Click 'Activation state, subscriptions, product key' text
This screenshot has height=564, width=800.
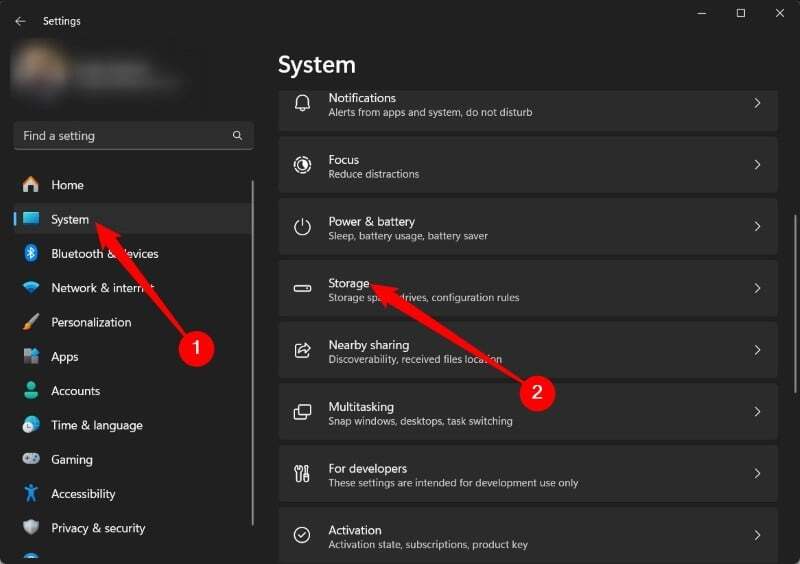[x=428, y=545]
